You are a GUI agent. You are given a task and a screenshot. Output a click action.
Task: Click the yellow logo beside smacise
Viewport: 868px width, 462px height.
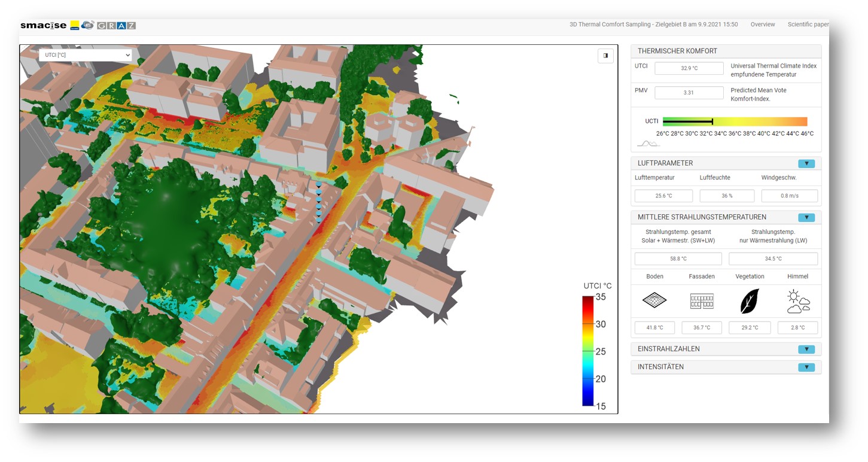[75, 25]
